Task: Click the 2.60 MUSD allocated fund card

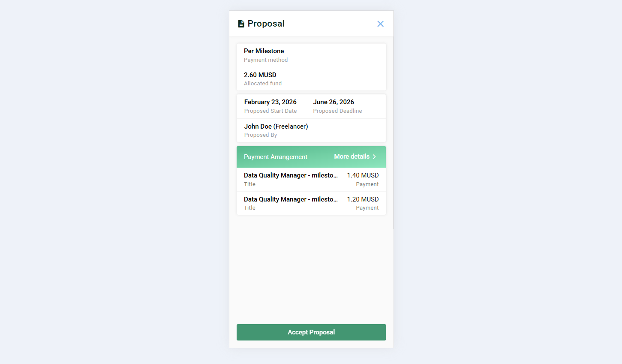Action: 311,78
